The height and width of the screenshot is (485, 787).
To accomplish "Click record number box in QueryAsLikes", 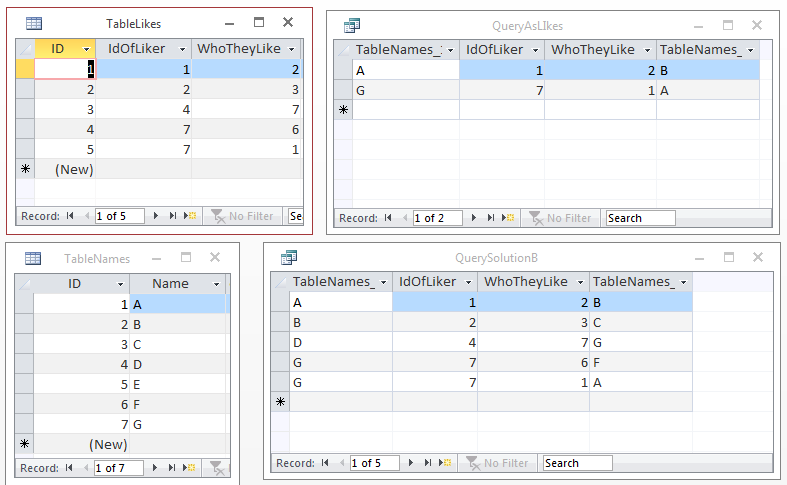I will tap(437, 218).
